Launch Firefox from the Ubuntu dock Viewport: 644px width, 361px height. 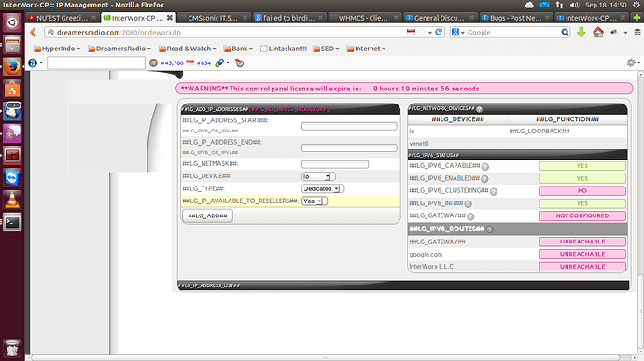(12, 66)
